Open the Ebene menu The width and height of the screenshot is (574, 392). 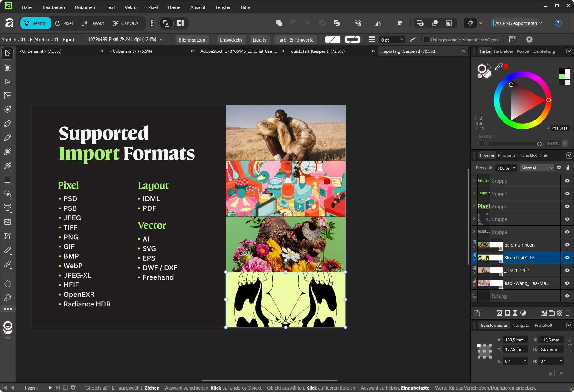pyautogui.click(x=174, y=7)
